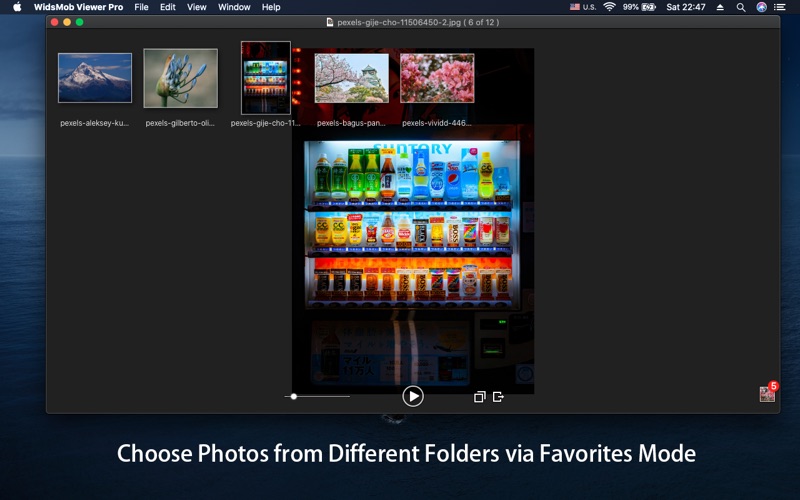
Task: Click the batch copy icon in bottom toolbar
Action: click(x=479, y=397)
